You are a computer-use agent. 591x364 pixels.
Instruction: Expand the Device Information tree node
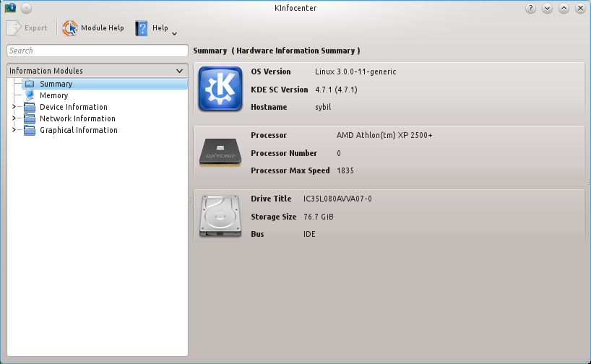(x=14, y=107)
